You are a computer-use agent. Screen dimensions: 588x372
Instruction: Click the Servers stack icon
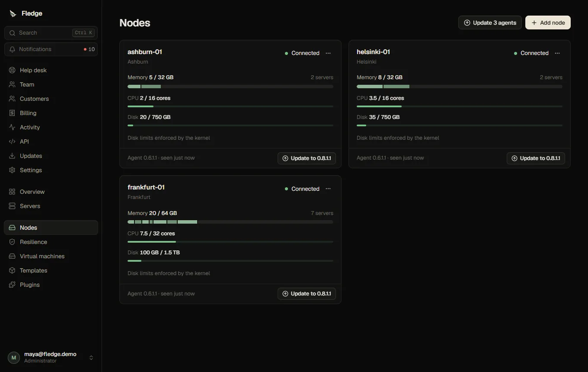coord(12,206)
